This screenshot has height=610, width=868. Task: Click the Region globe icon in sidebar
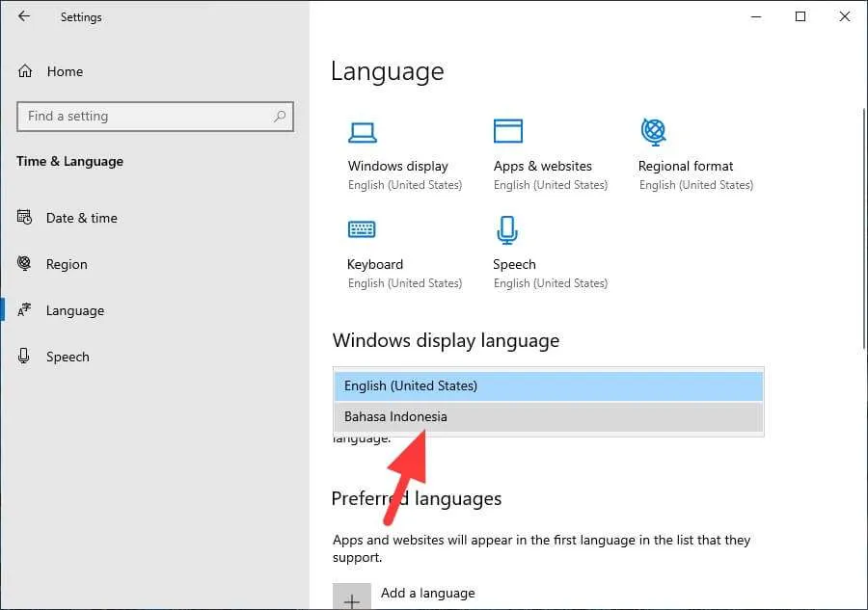(24, 263)
